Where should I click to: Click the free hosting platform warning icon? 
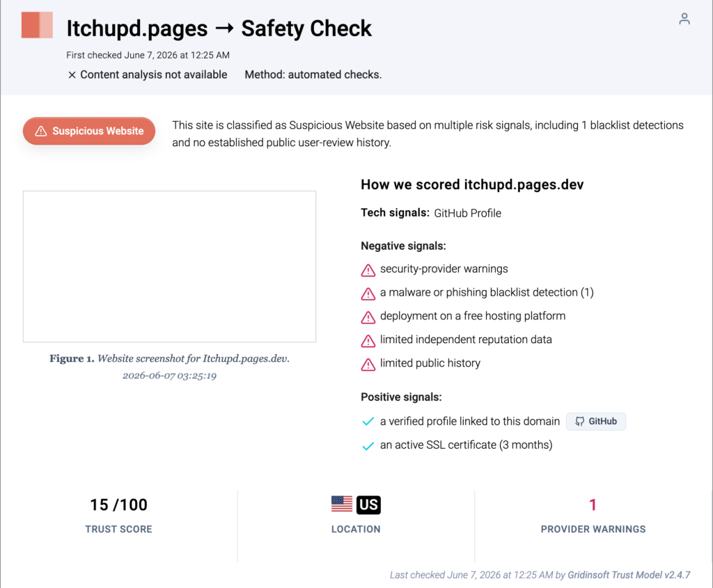click(368, 317)
